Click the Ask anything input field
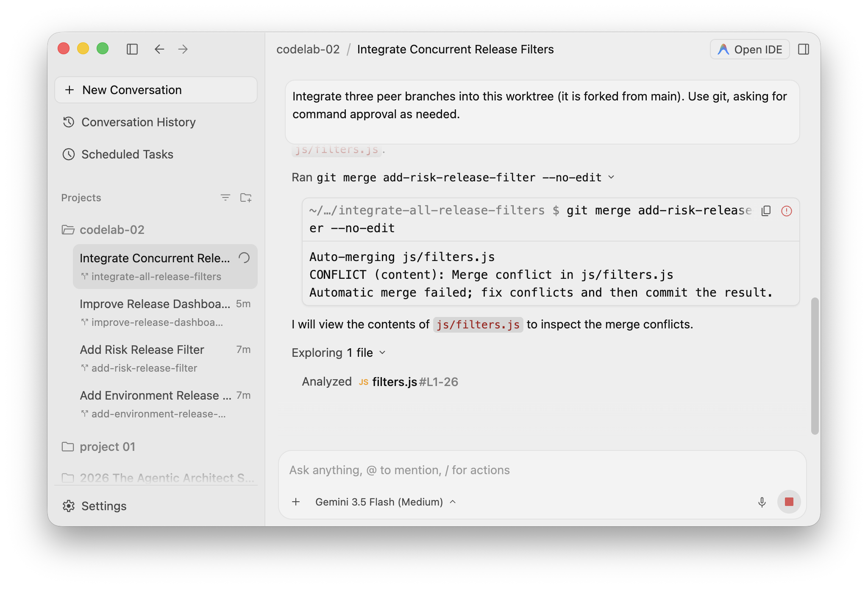Screen dimensions: 868x589 point(542,470)
